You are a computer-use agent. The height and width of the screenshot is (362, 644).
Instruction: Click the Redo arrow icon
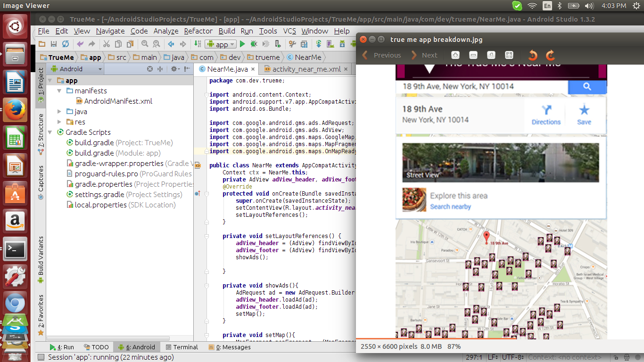coord(91,44)
